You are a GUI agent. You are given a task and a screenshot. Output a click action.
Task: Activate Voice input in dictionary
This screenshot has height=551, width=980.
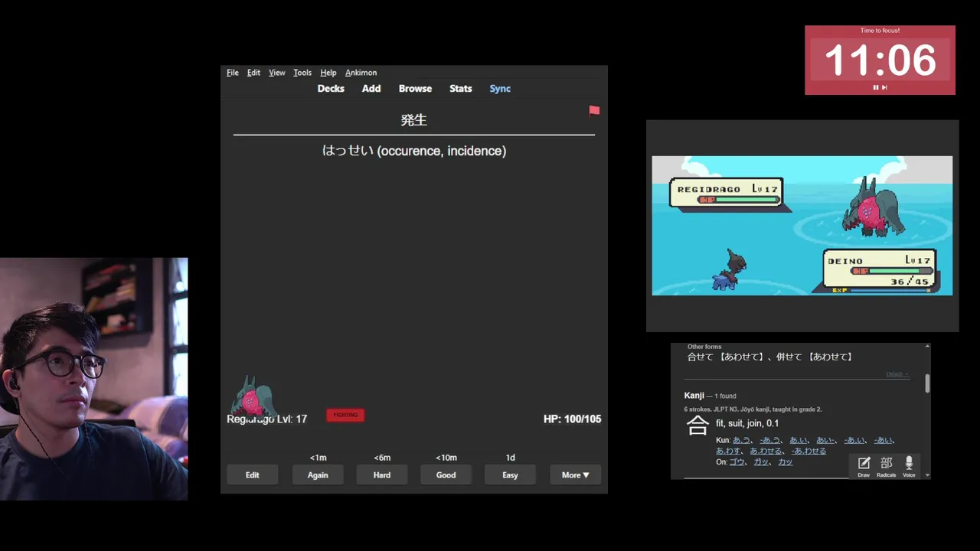(909, 466)
